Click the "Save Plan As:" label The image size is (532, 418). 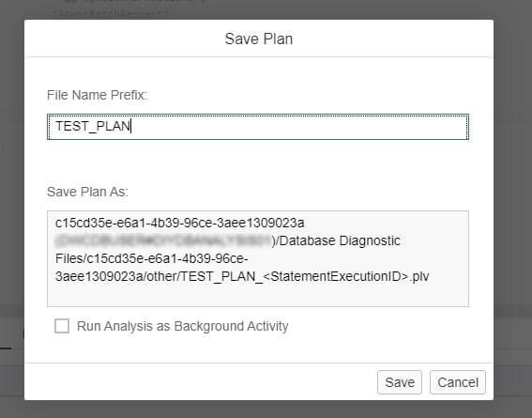click(87, 192)
